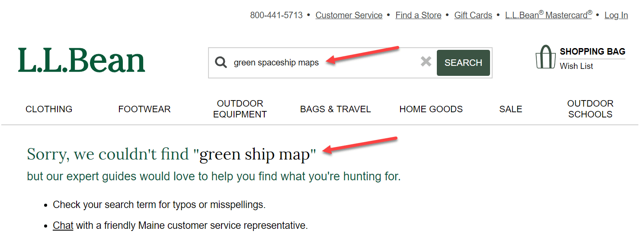Open the BAGS & TRAVEL menu
This screenshot has height=244, width=644.
point(336,109)
